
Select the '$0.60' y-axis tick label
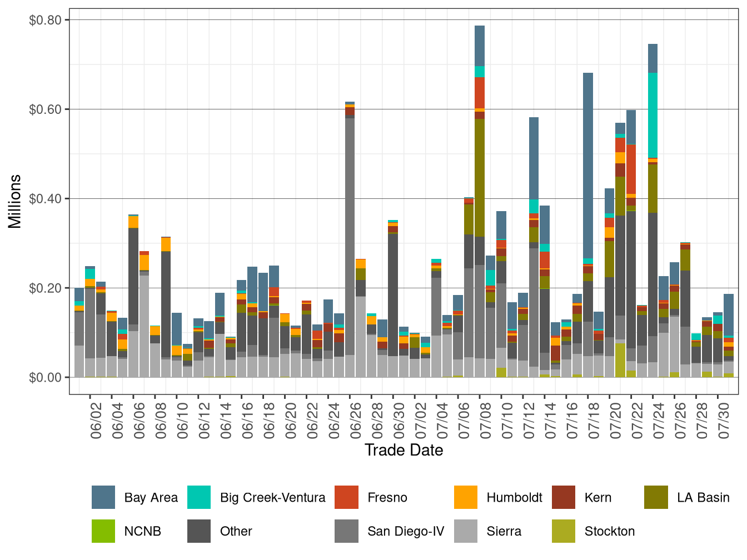click(x=46, y=109)
